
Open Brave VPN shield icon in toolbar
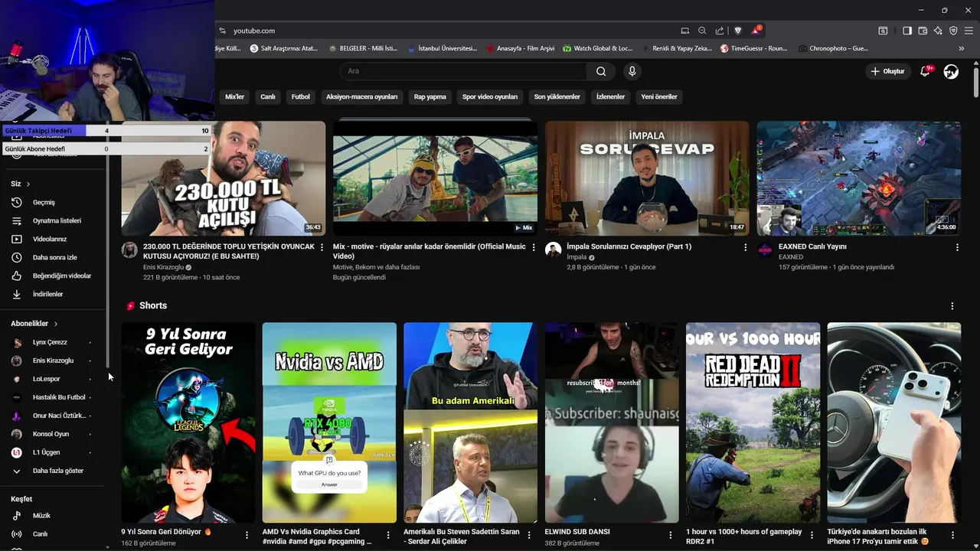[953, 31]
